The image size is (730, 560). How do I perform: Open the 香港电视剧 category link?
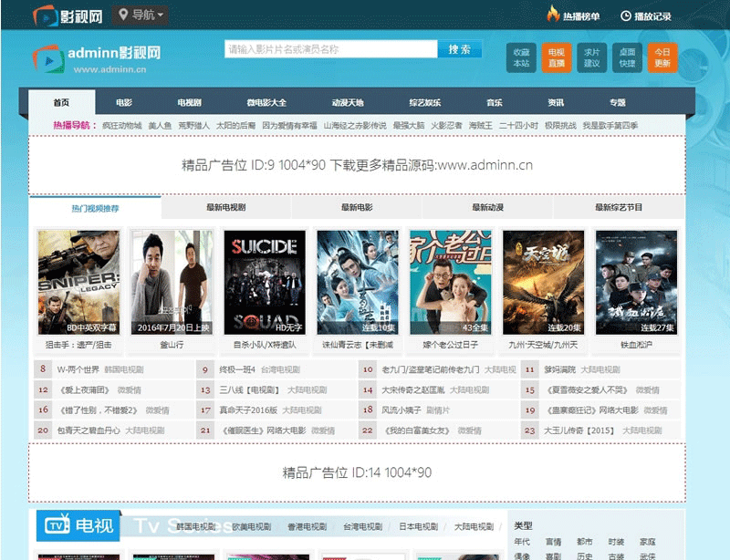tap(307, 526)
